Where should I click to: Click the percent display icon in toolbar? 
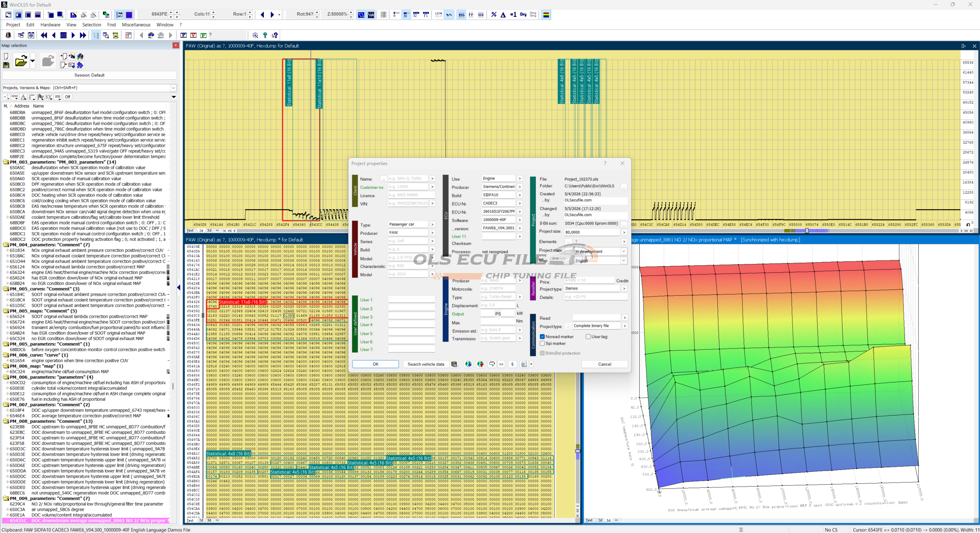coord(494,15)
